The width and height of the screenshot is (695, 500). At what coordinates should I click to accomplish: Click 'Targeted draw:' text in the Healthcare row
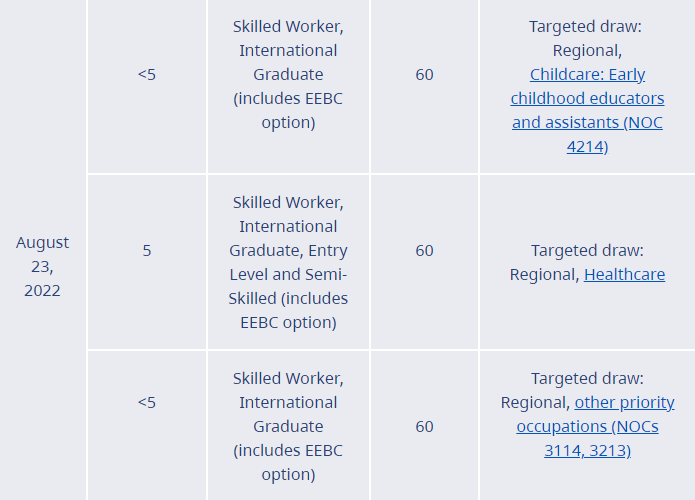click(x=587, y=250)
